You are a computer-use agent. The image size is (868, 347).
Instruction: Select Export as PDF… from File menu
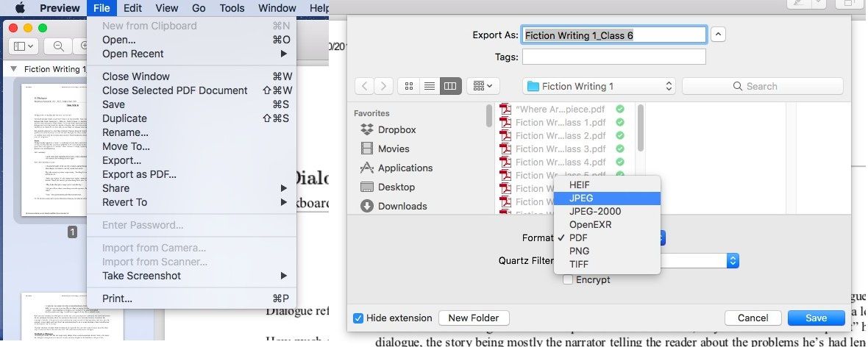click(139, 174)
